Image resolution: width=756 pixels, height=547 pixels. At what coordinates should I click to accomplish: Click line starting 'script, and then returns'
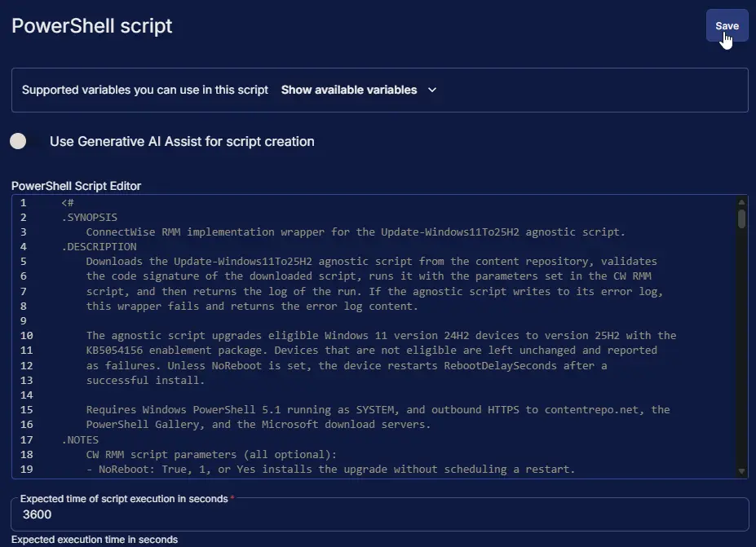pos(374,292)
